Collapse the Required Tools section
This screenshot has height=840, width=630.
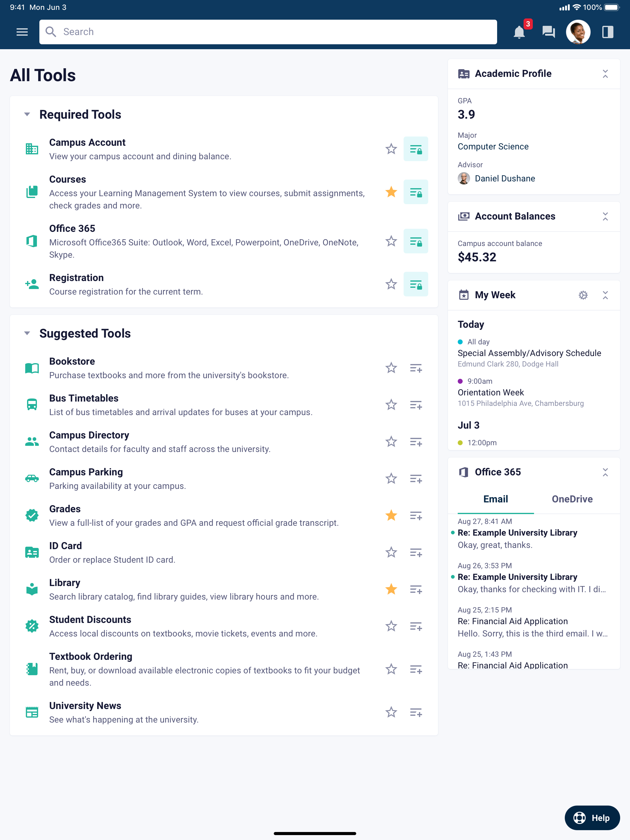(27, 114)
